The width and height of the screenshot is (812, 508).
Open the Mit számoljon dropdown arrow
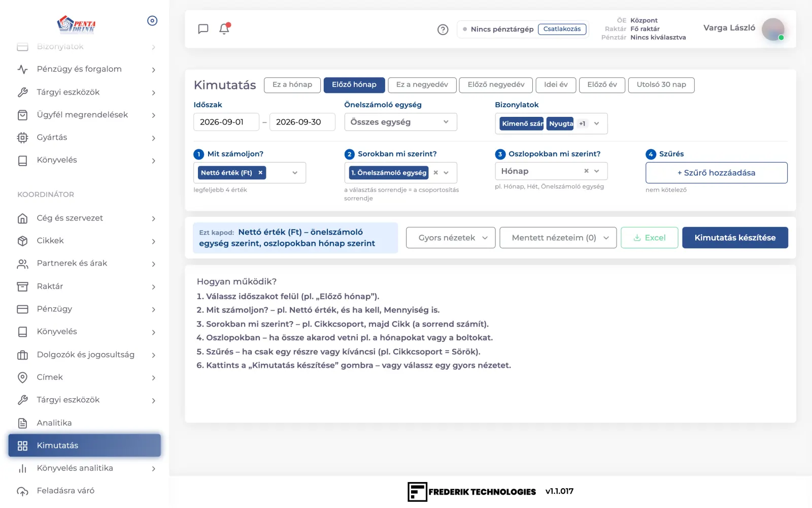pos(295,173)
